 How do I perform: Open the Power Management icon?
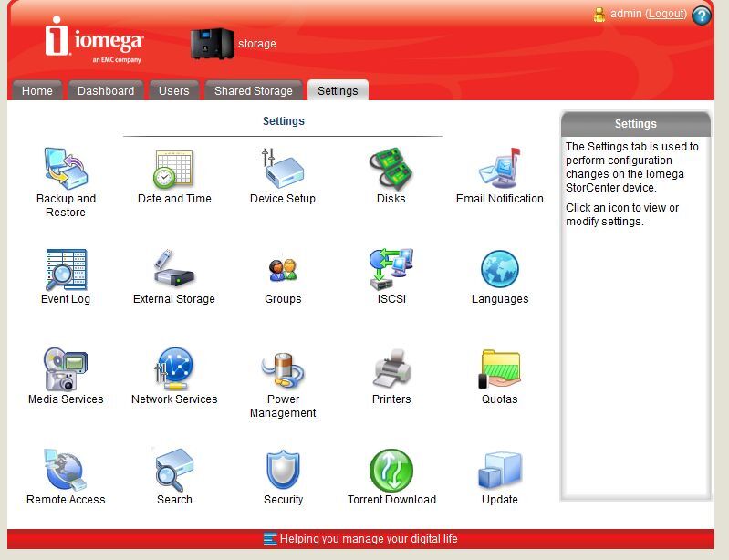click(283, 370)
